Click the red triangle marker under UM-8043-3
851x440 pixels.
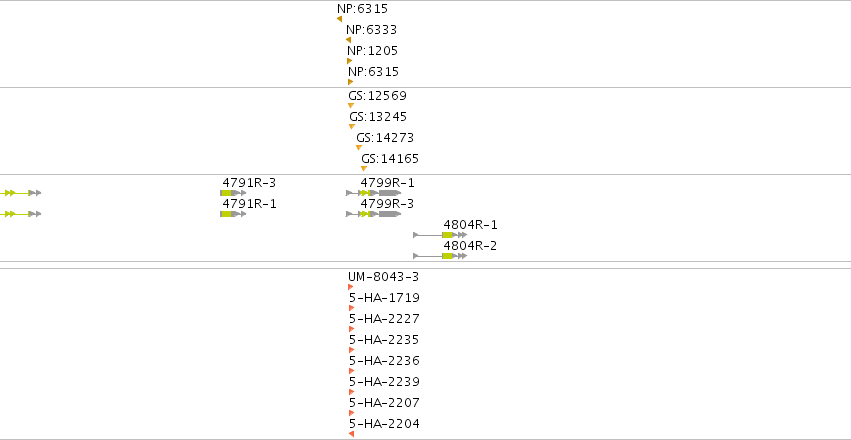point(351,287)
